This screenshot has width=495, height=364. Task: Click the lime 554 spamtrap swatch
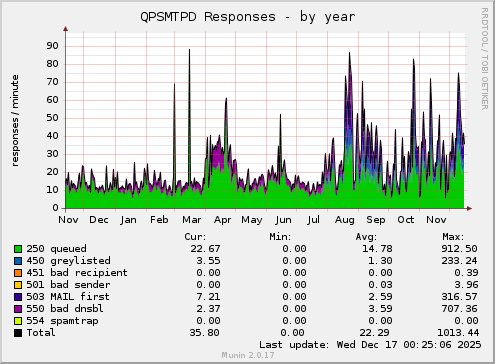pyautogui.click(x=18, y=321)
